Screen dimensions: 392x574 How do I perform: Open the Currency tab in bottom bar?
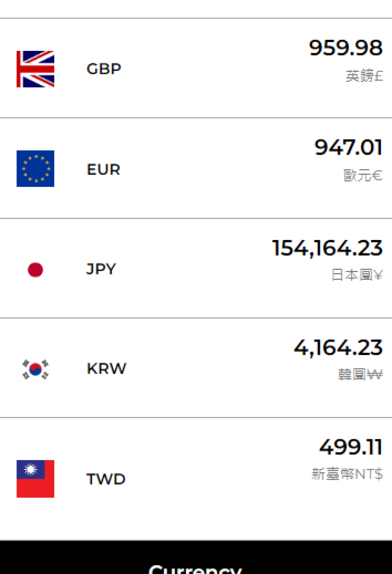point(196,569)
